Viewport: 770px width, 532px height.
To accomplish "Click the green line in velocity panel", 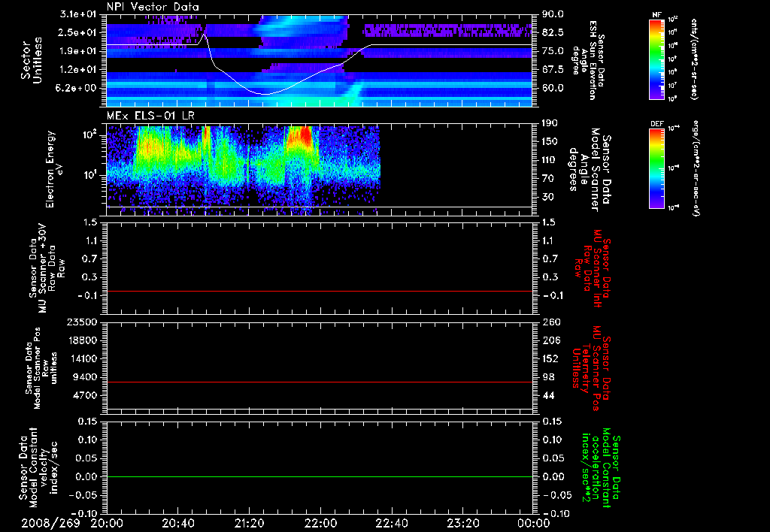I will pyautogui.click(x=320, y=477).
